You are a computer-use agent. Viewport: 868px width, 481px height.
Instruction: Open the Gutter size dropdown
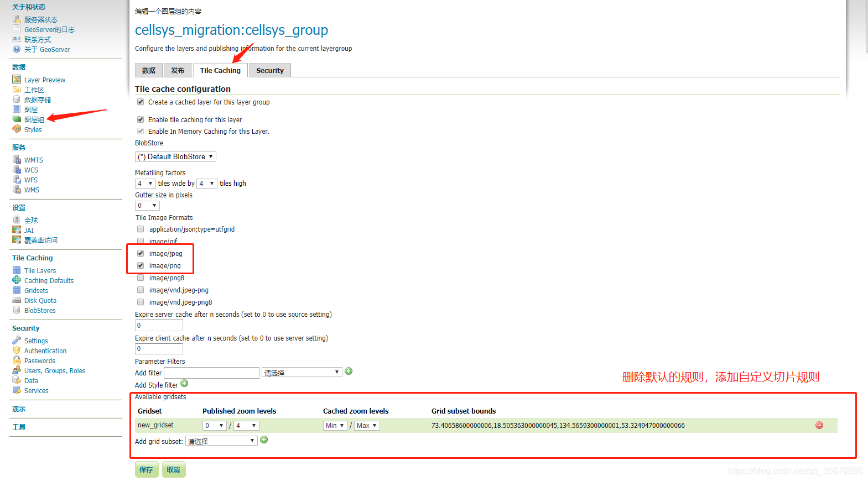tap(147, 206)
